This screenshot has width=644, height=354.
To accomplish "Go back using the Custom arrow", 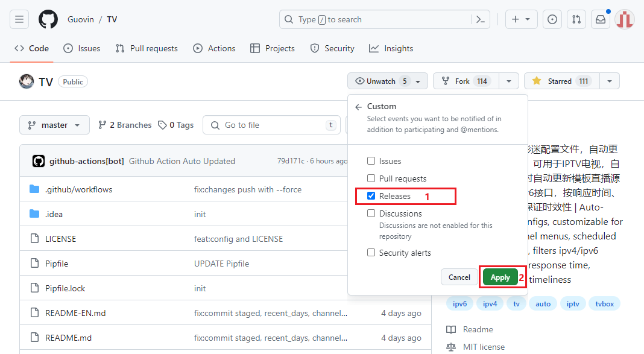I will 359,107.
